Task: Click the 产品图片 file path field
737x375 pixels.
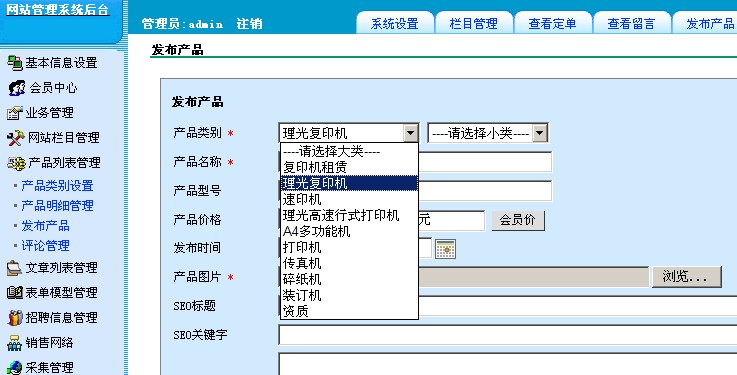Action: pos(533,277)
